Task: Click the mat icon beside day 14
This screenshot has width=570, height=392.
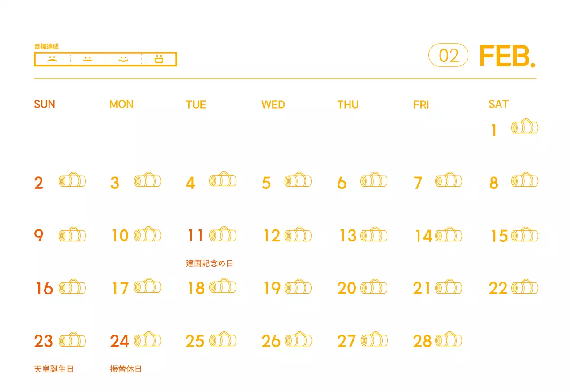Action: click(x=448, y=234)
